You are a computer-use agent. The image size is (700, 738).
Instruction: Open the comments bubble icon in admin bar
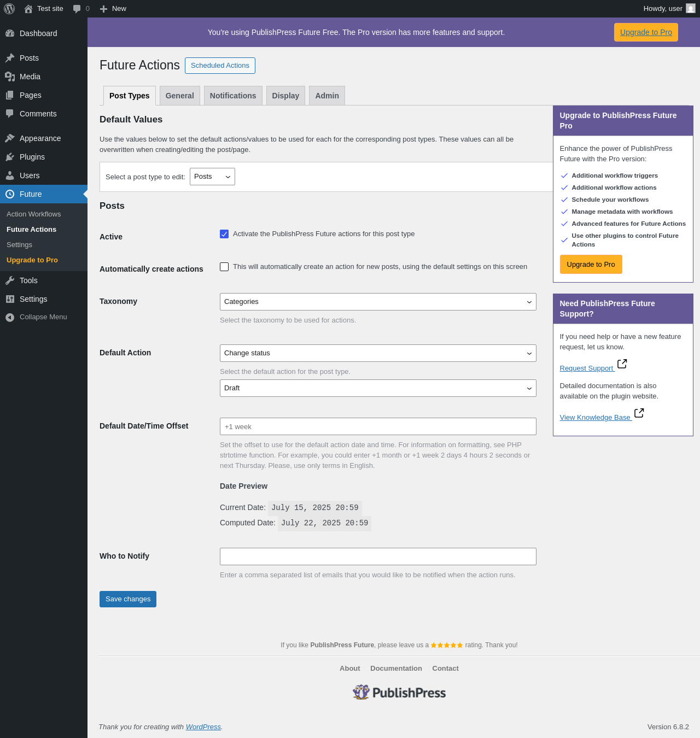(x=77, y=9)
